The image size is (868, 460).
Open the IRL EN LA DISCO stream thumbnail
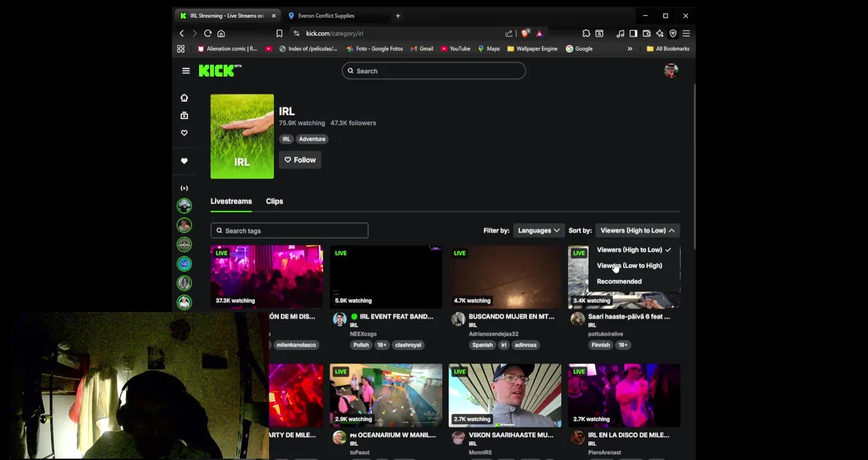click(x=624, y=395)
